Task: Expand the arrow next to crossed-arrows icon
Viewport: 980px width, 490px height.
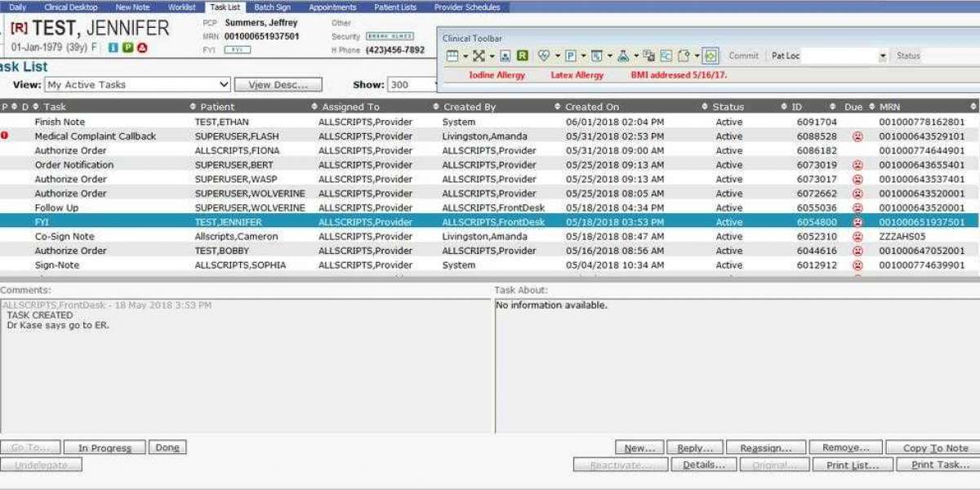Action: coord(492,56)
